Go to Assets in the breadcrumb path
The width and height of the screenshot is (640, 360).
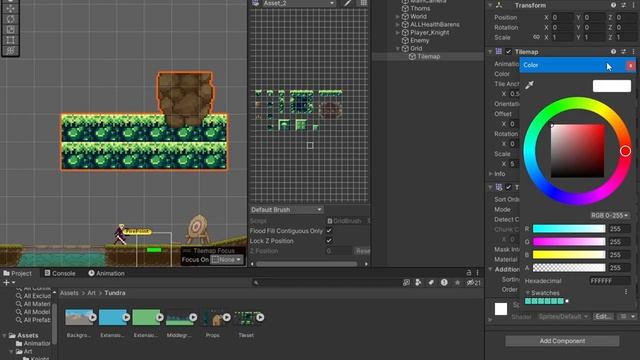(69, 293)
